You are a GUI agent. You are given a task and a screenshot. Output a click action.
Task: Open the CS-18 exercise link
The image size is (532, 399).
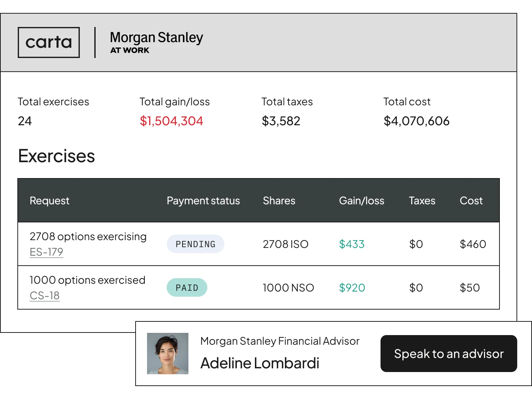click(45, 296)
